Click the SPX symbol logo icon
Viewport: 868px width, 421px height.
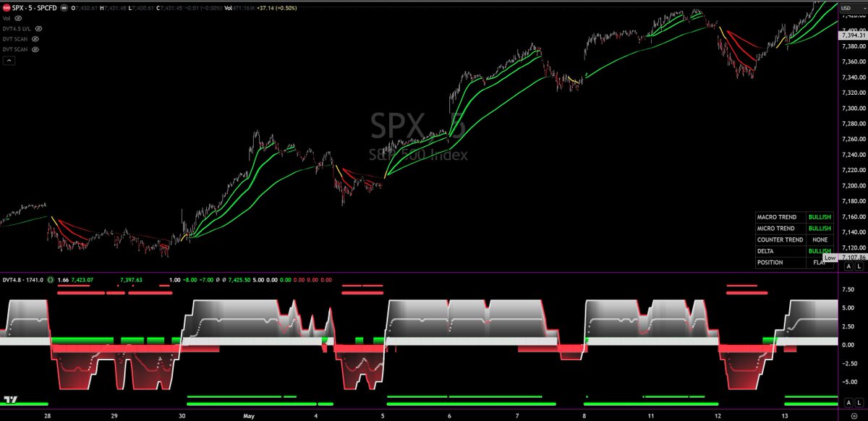[x=7, y=7]
